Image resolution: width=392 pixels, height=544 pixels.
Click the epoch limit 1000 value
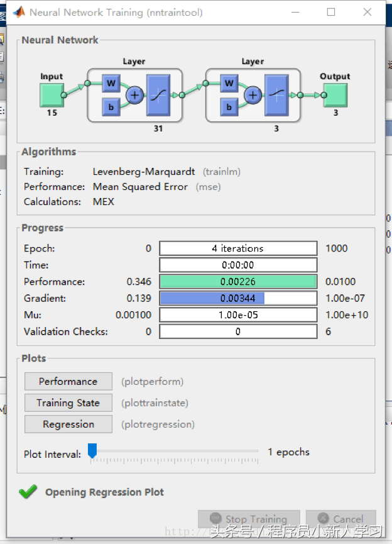(337, 248)
